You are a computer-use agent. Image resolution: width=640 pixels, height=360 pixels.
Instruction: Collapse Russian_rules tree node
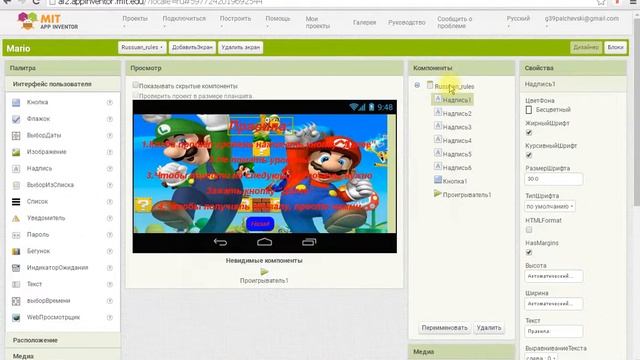417,85
